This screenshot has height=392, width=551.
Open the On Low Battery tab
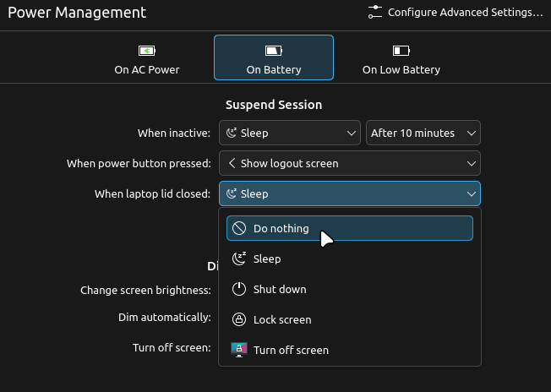point(401,57)
